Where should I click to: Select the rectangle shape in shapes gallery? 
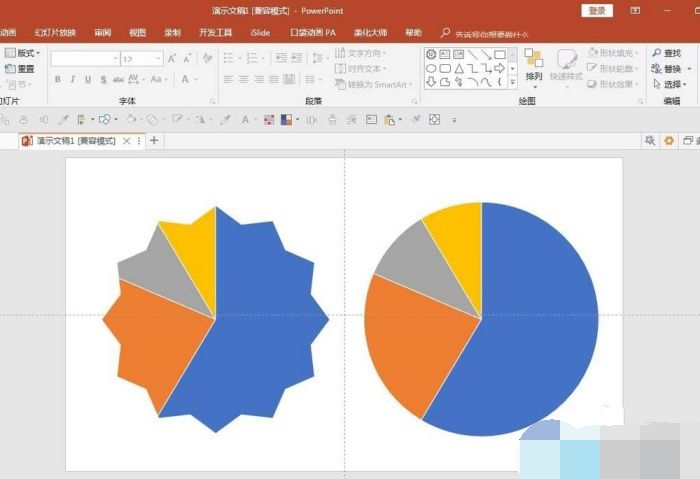click(x=500, y=54)
